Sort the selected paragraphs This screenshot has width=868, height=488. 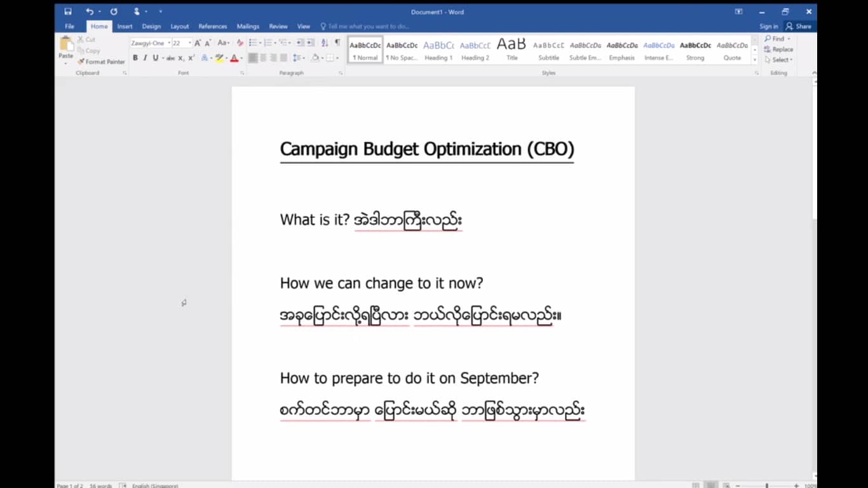(325, 43)
